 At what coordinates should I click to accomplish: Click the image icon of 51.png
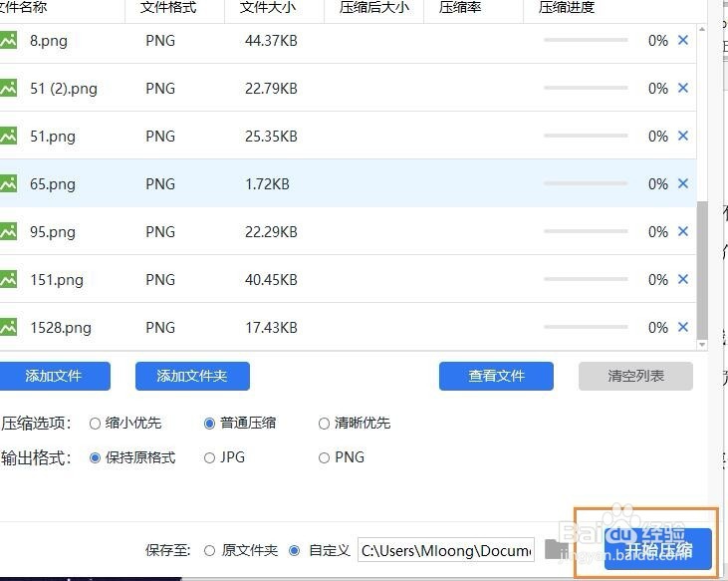click(8, 137)
